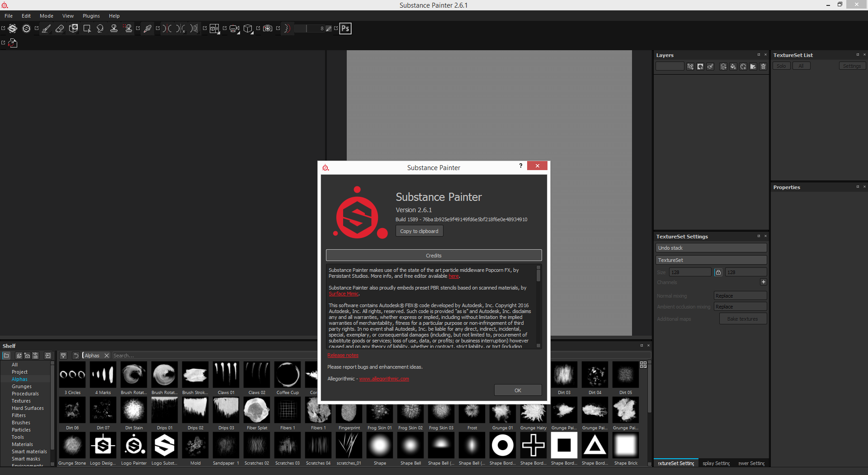Open the Release notes link
868x475 pixels.
pyautogui.click(x=343, y=355)
